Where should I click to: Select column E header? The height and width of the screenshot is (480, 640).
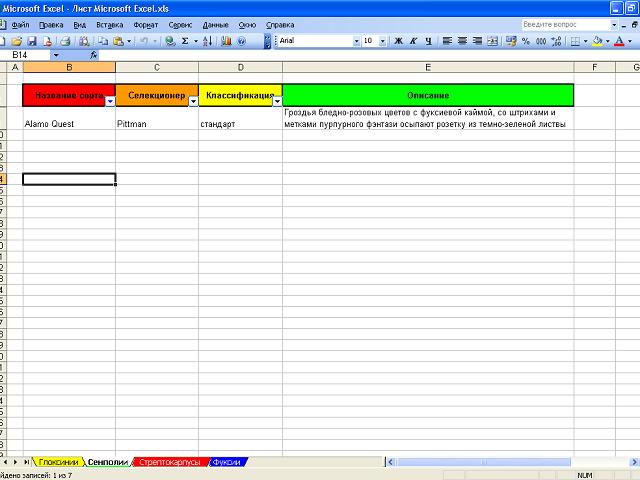(x=428, y=67)
